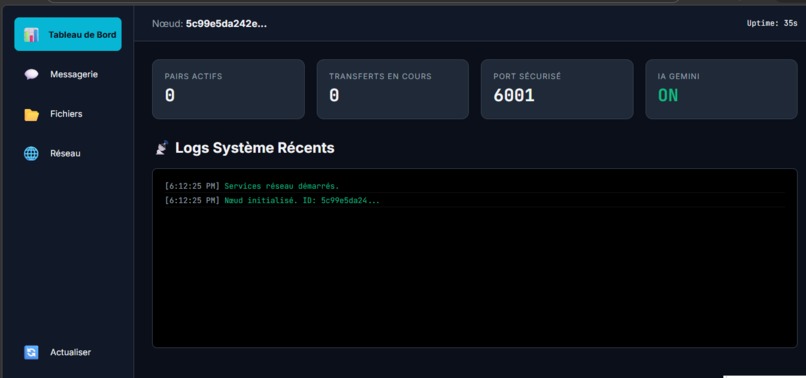Click the Logs Système Récents heading

[254, 148]
